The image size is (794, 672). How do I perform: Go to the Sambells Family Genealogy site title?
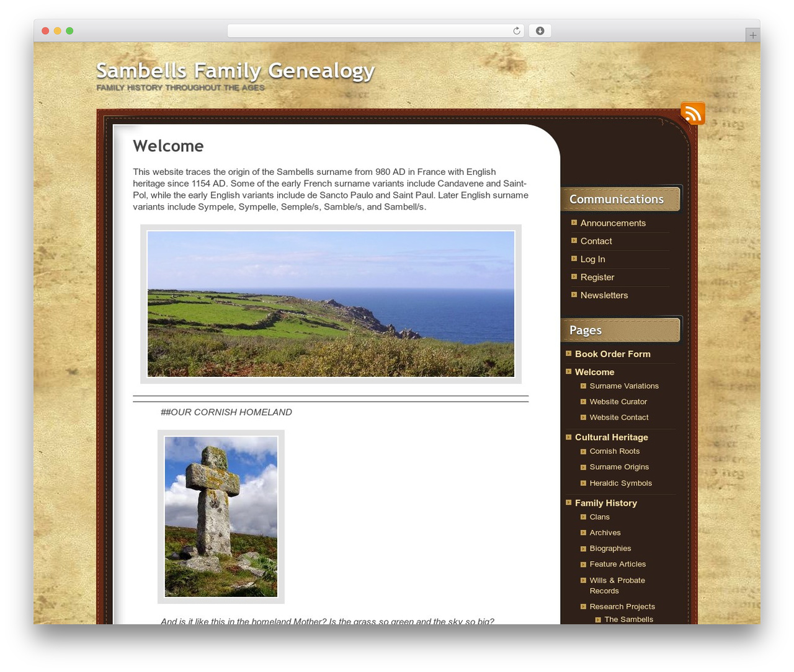pos(236,71)
